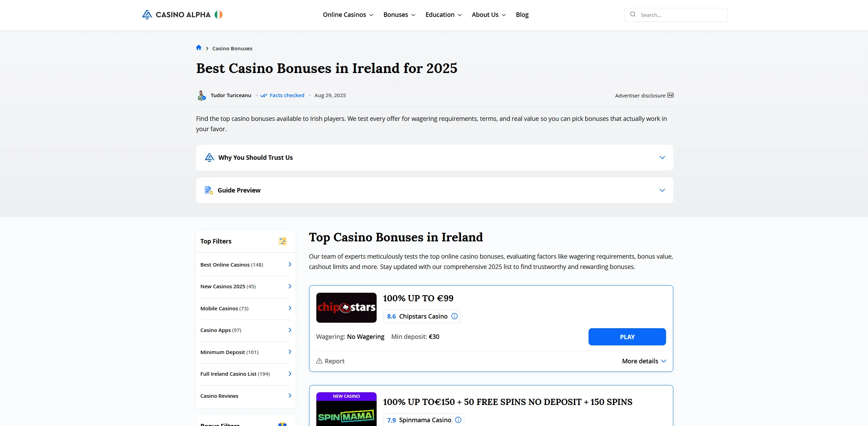This screenshot has height=426, width=868.
Task: Click the search magnifier icon
Action: [x=633, y=14]
